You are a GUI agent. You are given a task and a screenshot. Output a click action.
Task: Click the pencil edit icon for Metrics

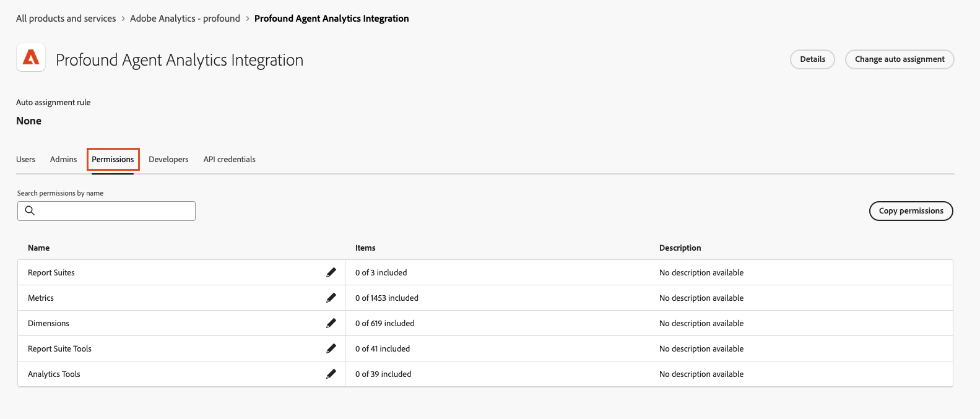click(x=331, y=298)
